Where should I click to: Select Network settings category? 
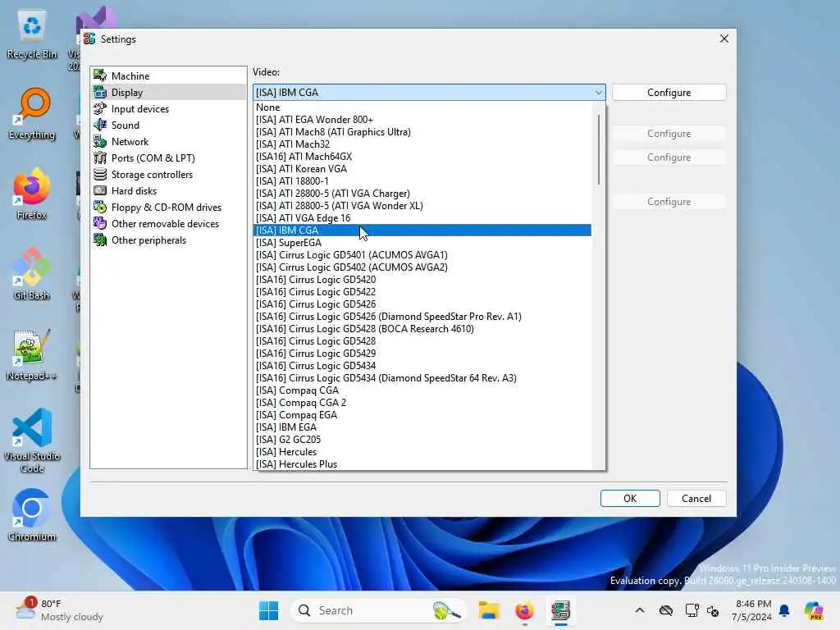pyautogui.click(x=168, y=141)
